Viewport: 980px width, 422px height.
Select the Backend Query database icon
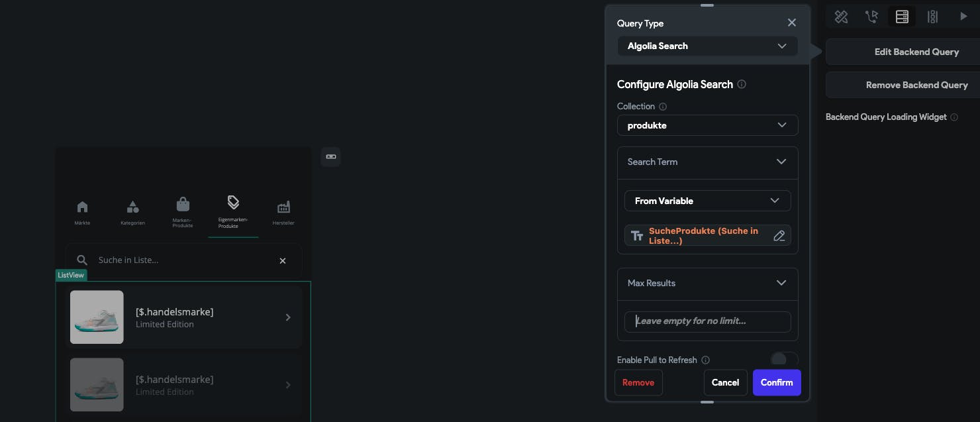coord(902,17)
